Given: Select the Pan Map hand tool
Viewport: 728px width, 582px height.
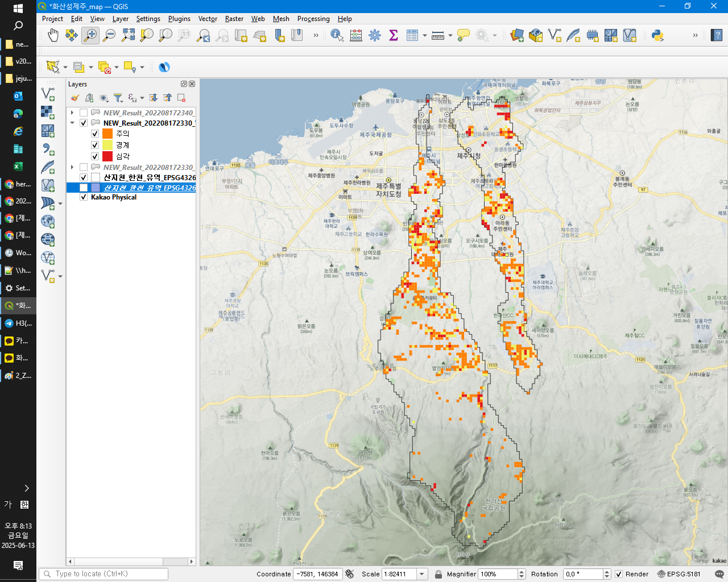Looking at the screenshot, I should click(53, 36).
